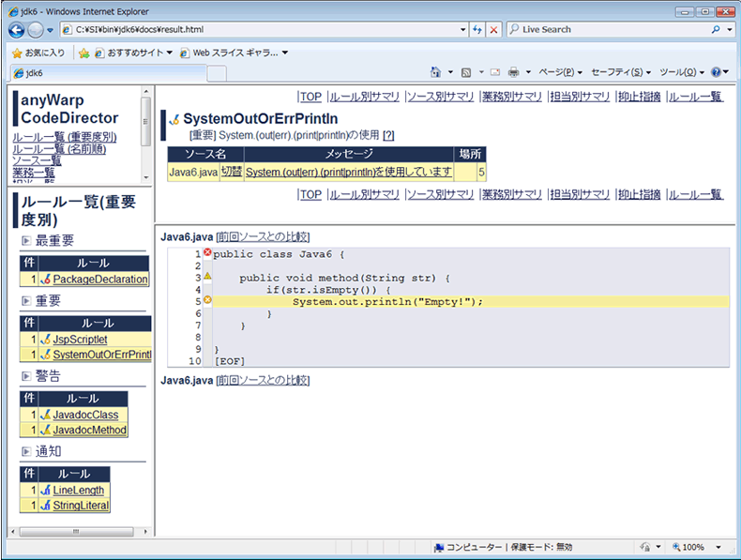Open the PackageDeclaration rule link
Viewport: 741px width, 560px height.
point(99,280)
